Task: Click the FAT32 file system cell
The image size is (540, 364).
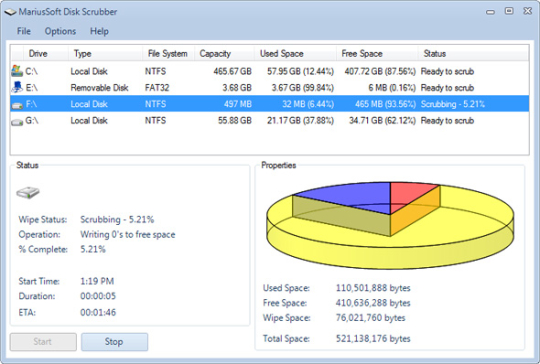Action: tap(157, 88)
